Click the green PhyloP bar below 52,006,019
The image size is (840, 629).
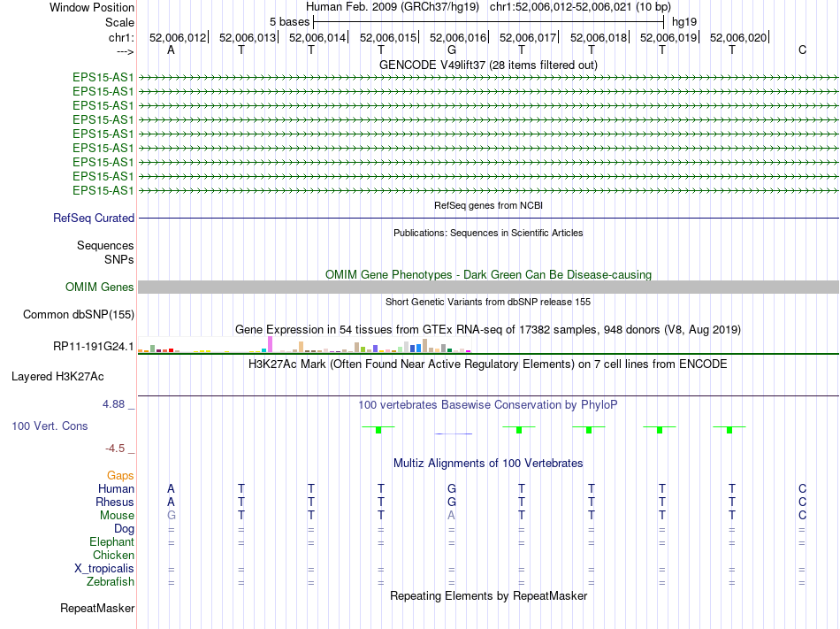coord(660,430)
